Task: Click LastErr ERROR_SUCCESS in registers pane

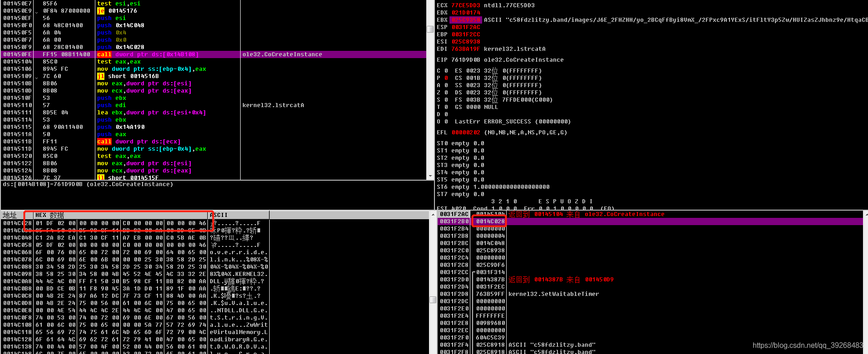Action: click(x=513, y=122)
